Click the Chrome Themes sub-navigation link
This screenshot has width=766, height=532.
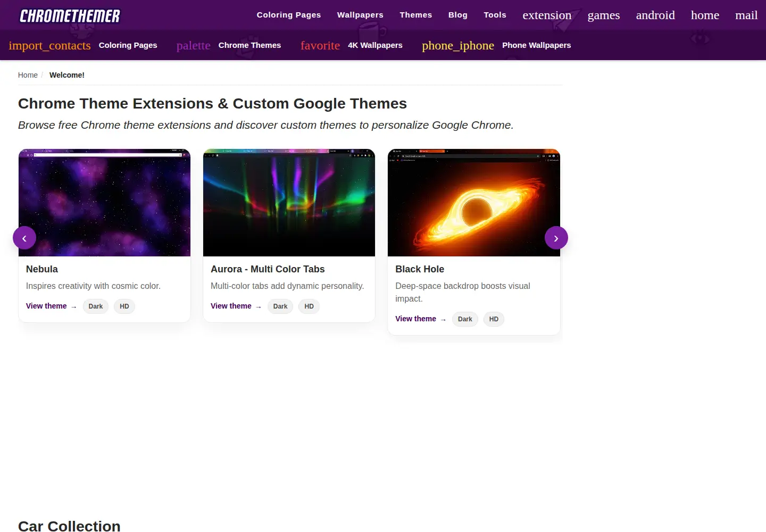click(x=249, y=45)
